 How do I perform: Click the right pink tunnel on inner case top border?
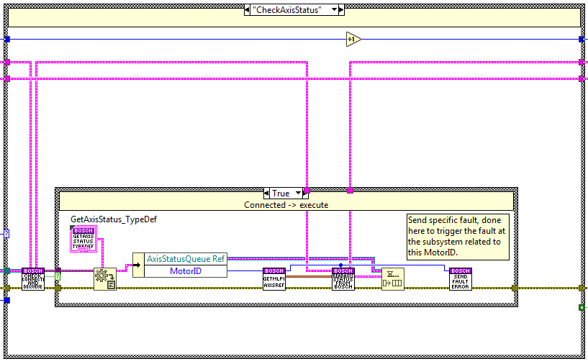point(350,191)
